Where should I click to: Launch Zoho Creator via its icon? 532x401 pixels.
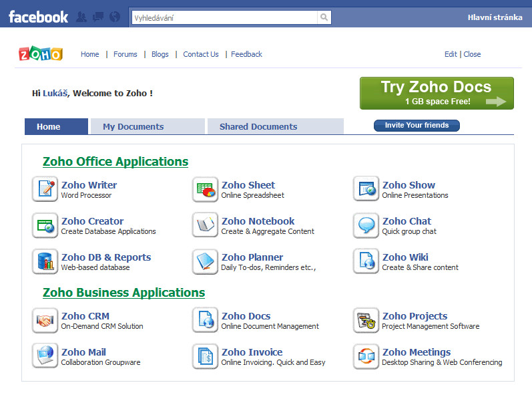click(45, 225)
